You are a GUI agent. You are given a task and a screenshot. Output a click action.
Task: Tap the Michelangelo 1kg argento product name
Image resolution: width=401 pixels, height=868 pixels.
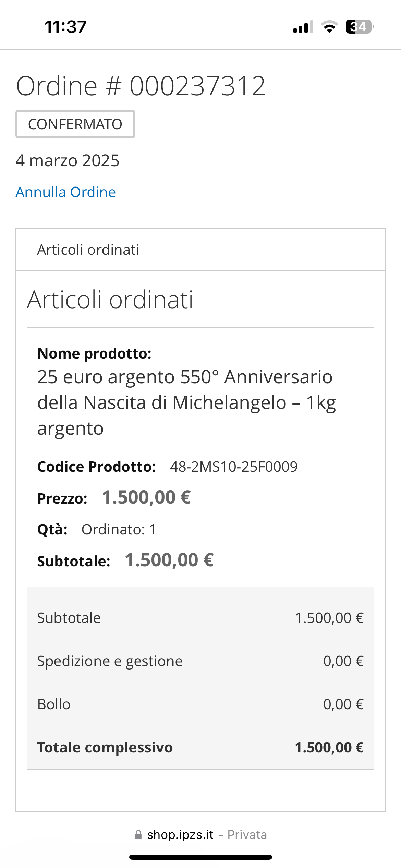coord(187,402)
